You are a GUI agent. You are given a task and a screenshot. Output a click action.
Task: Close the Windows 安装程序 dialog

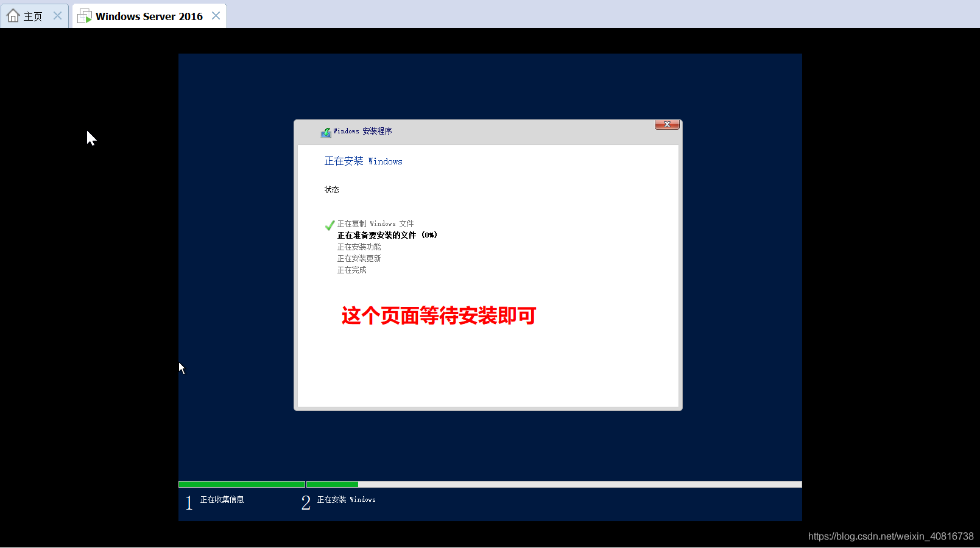667,124
